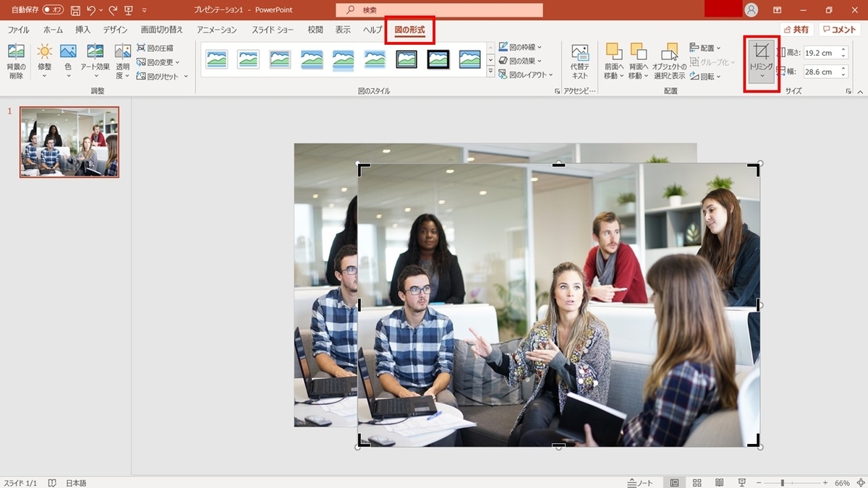Open spell check icon in status bar
The width and height of the screenshot is (868, 488).
click(x=52, y=482)
